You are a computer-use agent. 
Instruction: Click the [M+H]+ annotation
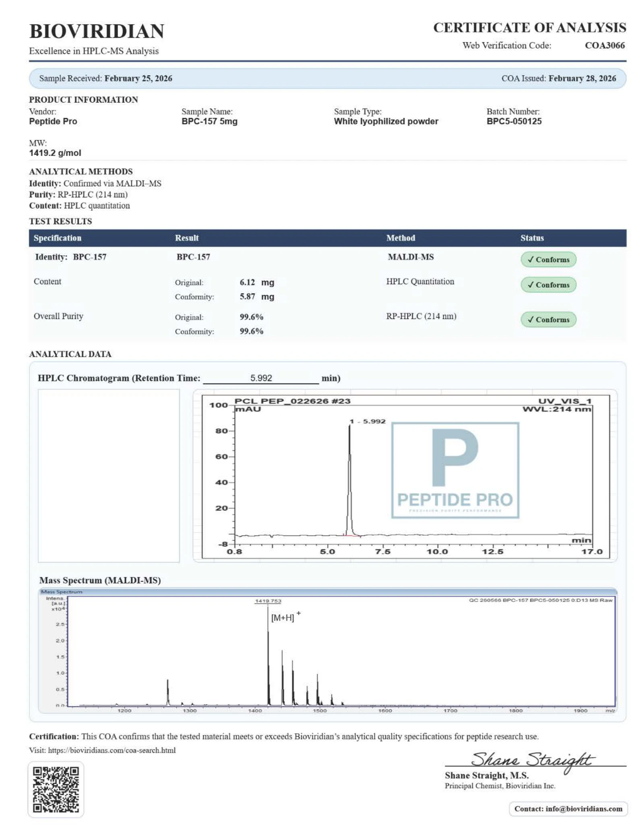coord(286,617)
